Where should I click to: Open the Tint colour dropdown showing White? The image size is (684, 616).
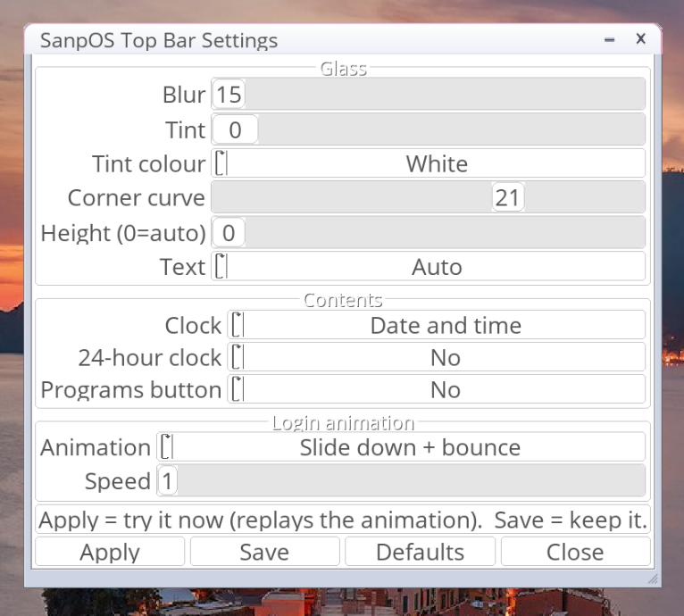tap(429, 163)
